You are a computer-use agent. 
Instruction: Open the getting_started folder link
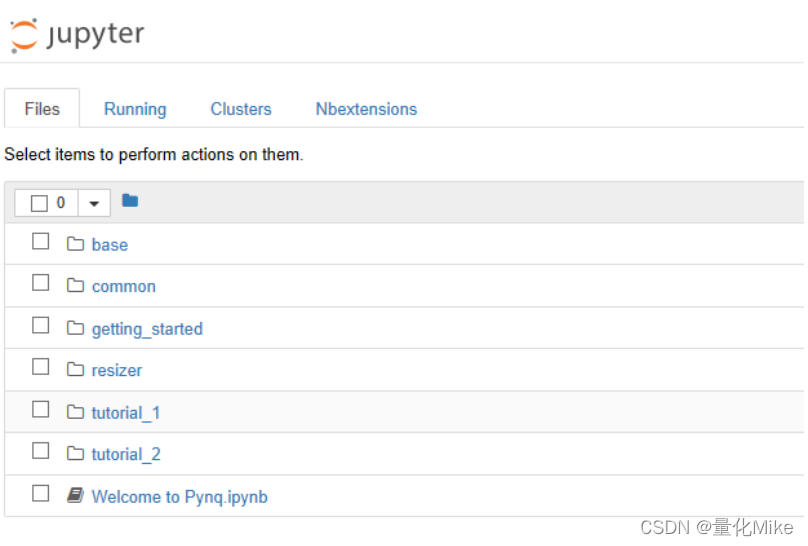pos(147,329)
